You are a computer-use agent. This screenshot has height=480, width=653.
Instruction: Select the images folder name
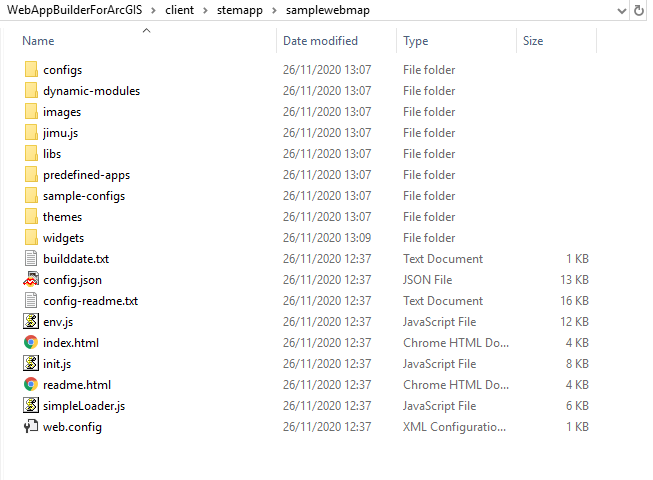click(x=62, y=112)
